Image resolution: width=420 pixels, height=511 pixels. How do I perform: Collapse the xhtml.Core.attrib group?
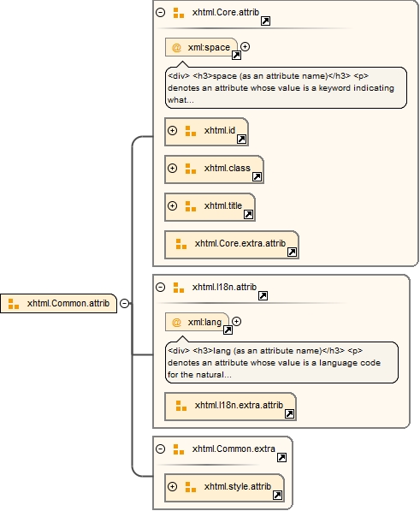pyautogui.click(x=160, y=12)
